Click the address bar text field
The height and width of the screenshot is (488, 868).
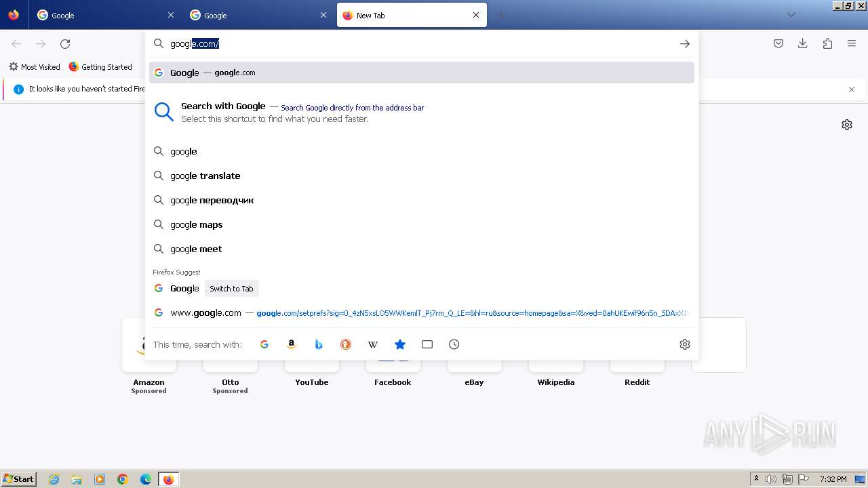click(x=420, y=43)
